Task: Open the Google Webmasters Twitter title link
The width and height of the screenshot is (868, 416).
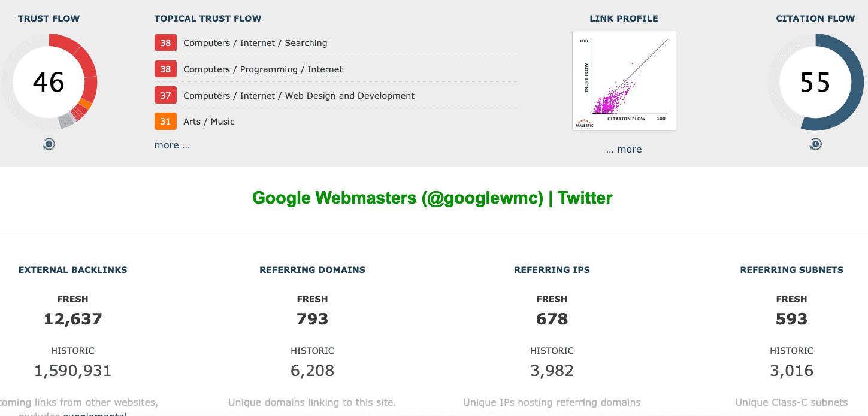Action: (433, 198)
